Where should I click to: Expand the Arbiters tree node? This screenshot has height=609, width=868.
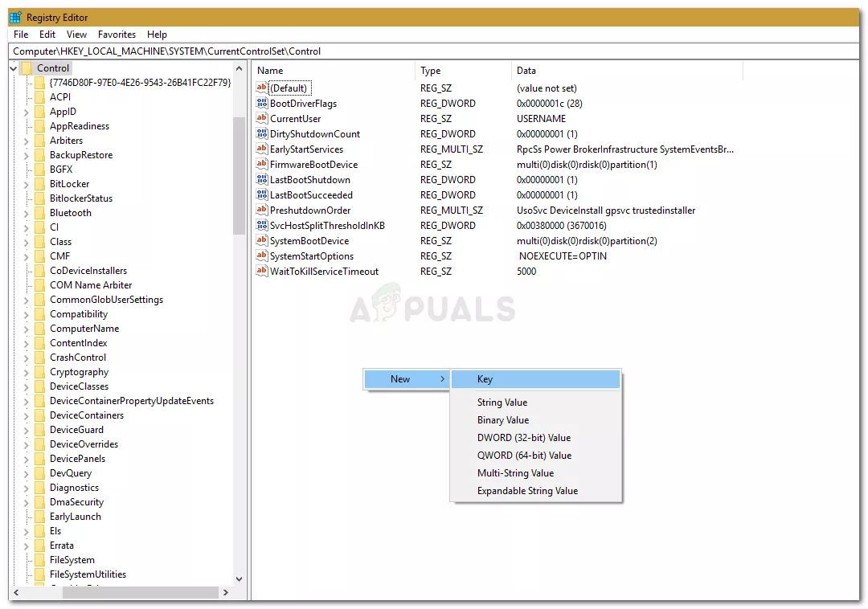pyautogui.click(x=26, y=141)
